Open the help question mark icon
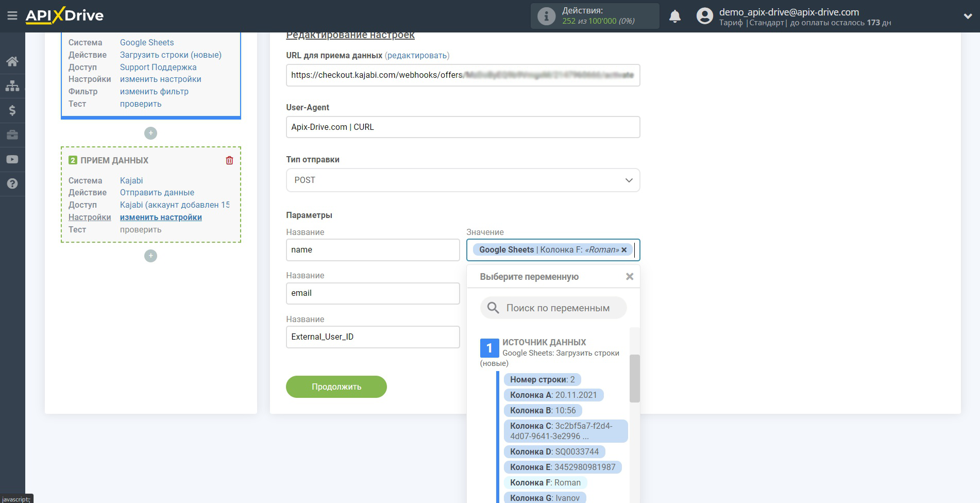 pos(12,183)
